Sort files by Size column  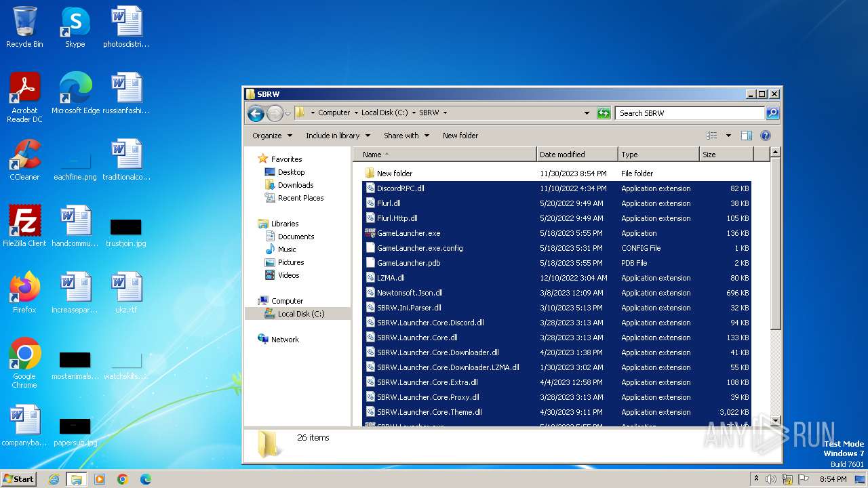[726, 155]
